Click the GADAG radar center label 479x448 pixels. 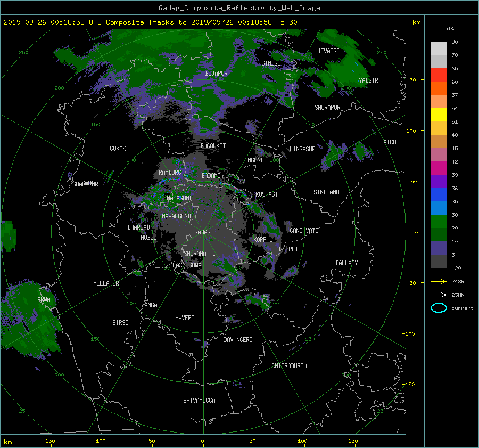click(x=203, y=232)
